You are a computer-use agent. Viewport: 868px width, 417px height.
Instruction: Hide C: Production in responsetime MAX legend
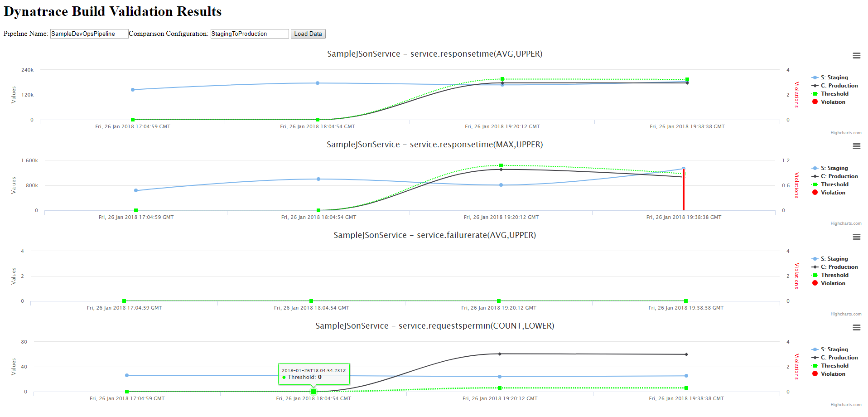click(x=835, y=176)
